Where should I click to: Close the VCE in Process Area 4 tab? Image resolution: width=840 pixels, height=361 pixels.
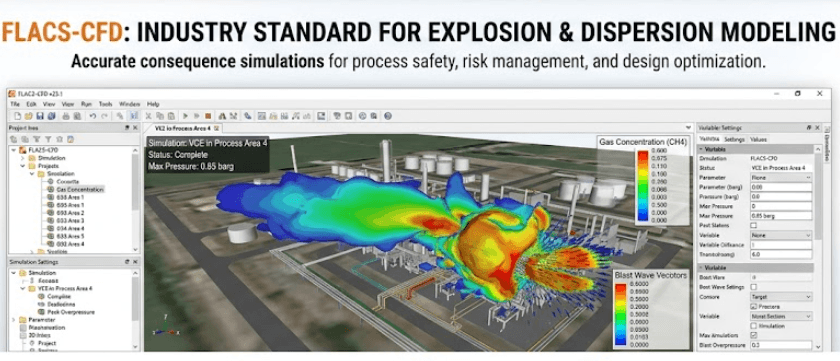coord(216,129)
